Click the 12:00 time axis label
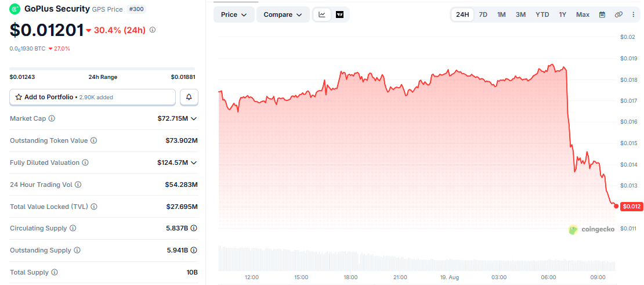 (x=251, y=277)
